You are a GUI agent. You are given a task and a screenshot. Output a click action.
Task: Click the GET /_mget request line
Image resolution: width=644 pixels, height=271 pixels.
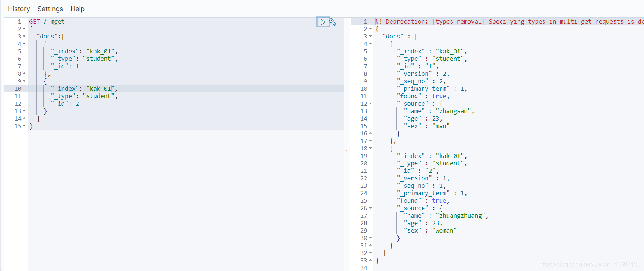point(47,22)
